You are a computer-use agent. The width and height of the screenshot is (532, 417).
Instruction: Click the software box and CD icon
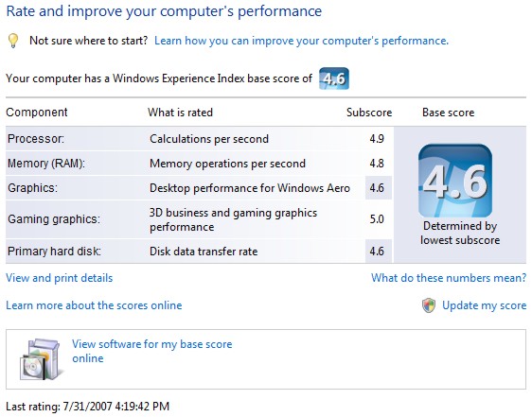pos(41,359)
